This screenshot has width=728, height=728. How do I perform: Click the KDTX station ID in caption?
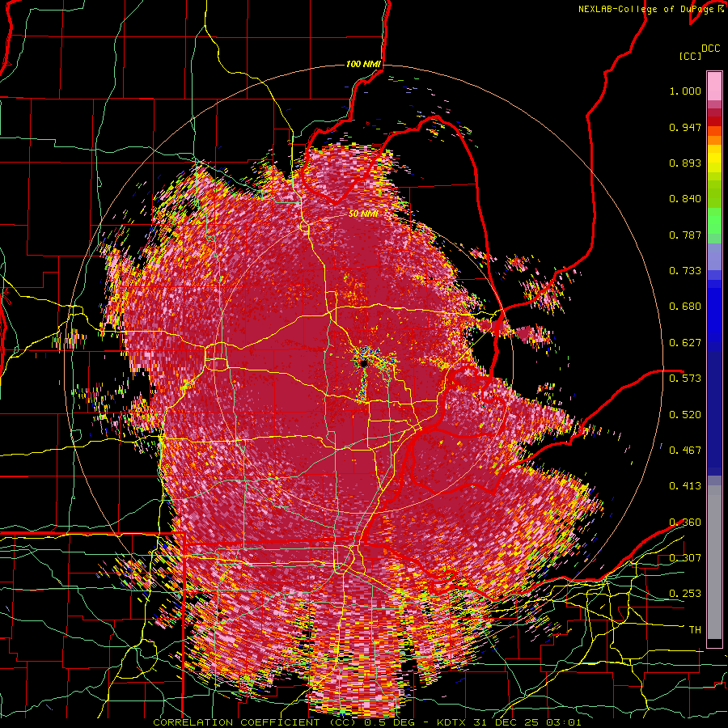(x=453, y=722)
